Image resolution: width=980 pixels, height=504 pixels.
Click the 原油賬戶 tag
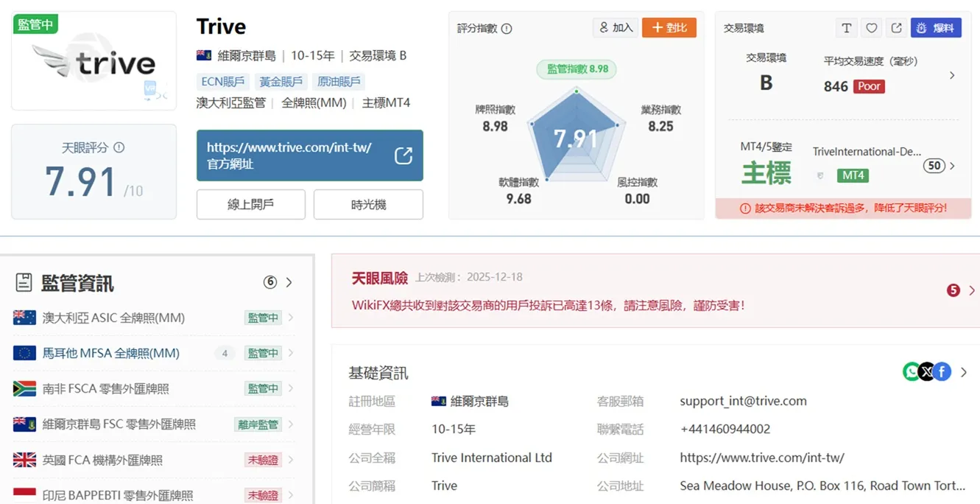pyautogui.click(x=339, y=82)
